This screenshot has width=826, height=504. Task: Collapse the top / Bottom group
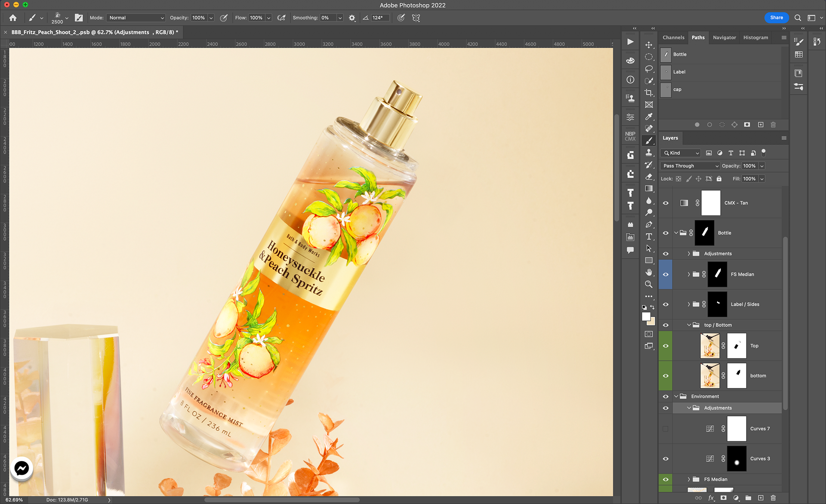[689, 325]
